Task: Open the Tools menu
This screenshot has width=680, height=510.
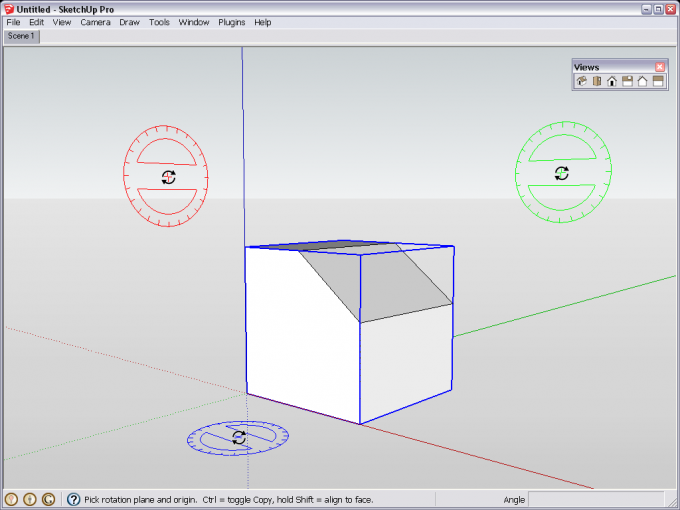Action: (x=159, y=22)
